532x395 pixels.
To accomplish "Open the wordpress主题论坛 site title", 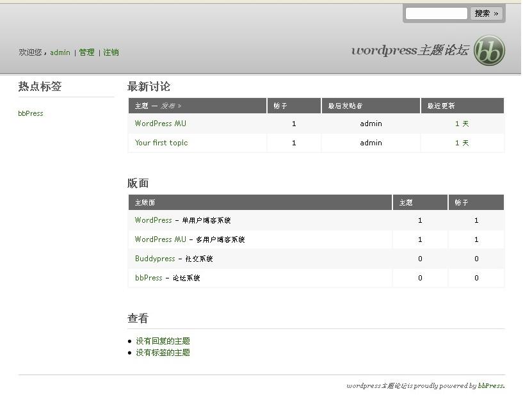I will pyautogui.click(x=410, y=51).
